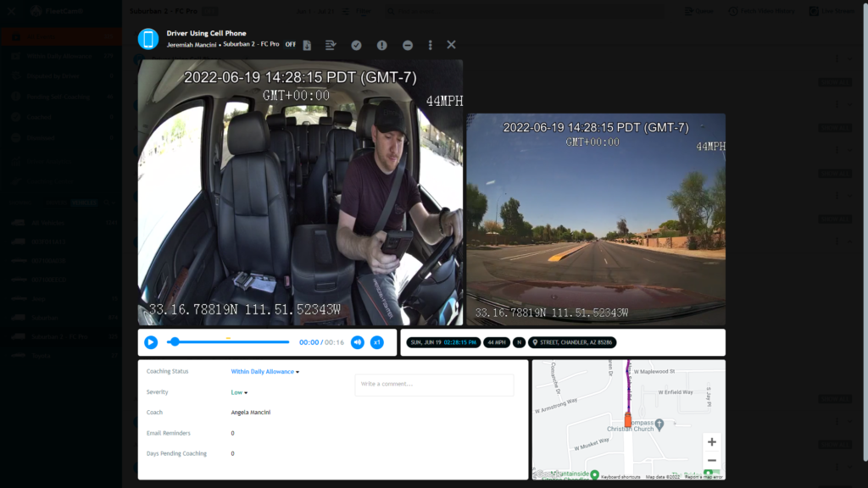Mute the video audio with speaker icon
Viewport: 868px width, 488px height.
(x=358, y=342)
